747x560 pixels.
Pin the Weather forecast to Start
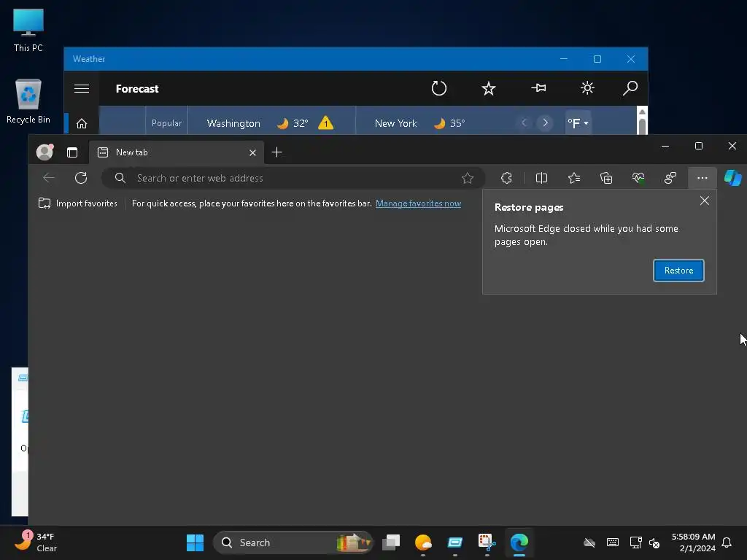pyautogui.click(x=538, y=88)
